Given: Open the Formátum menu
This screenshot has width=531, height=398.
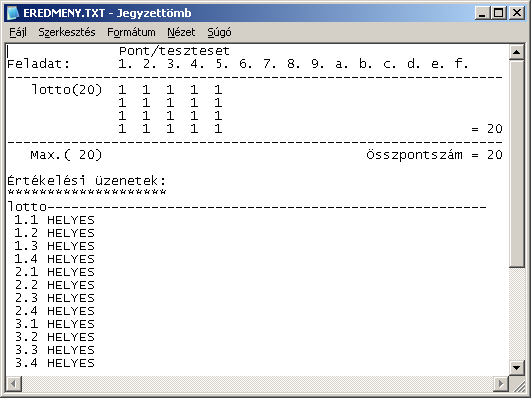Looking at the screenshot, I should pos(131,33).
